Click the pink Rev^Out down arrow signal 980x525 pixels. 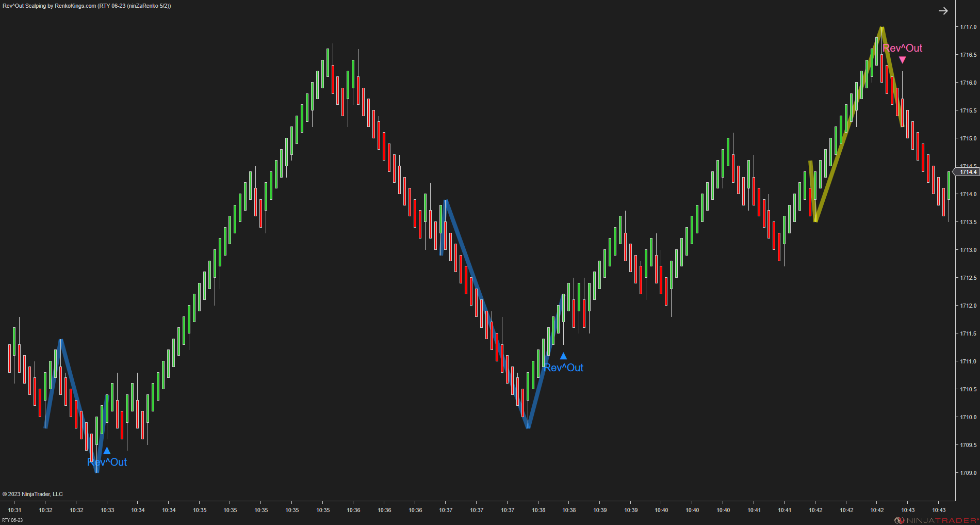click(x=902, y=60)
